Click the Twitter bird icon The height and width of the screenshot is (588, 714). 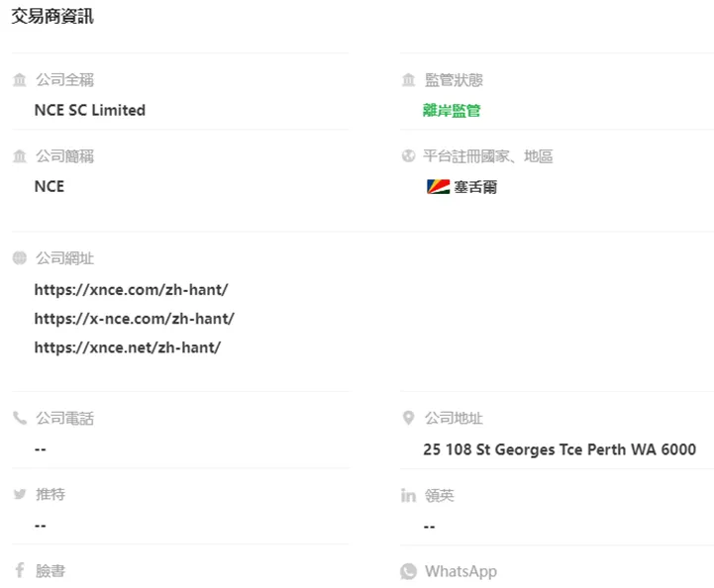(20, 494)
